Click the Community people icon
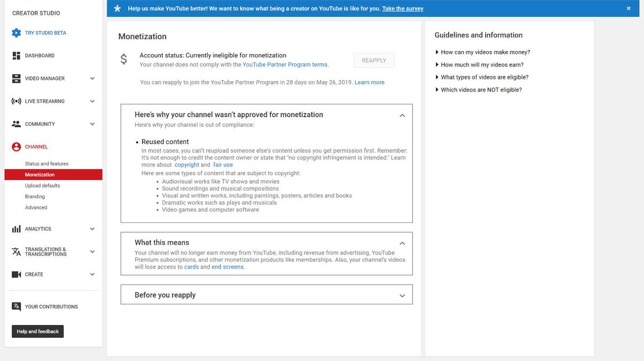 (x=16, y=124)
